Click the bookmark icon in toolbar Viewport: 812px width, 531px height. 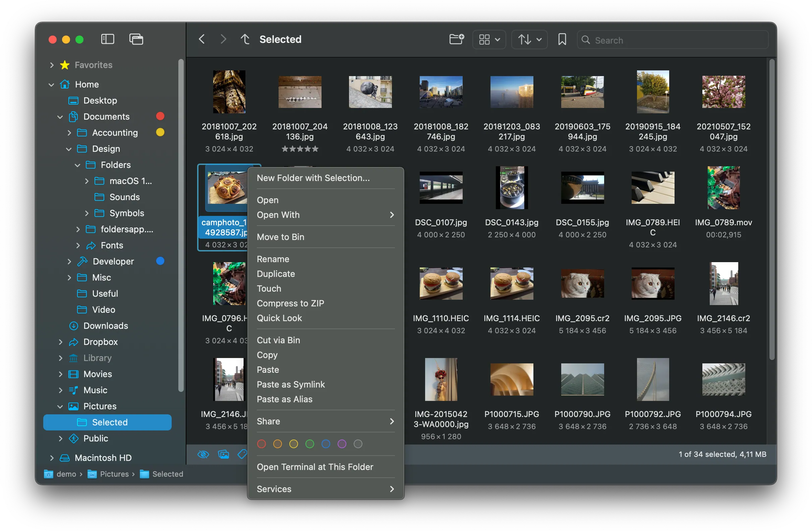pyautogui.click(x=562, y=39)
